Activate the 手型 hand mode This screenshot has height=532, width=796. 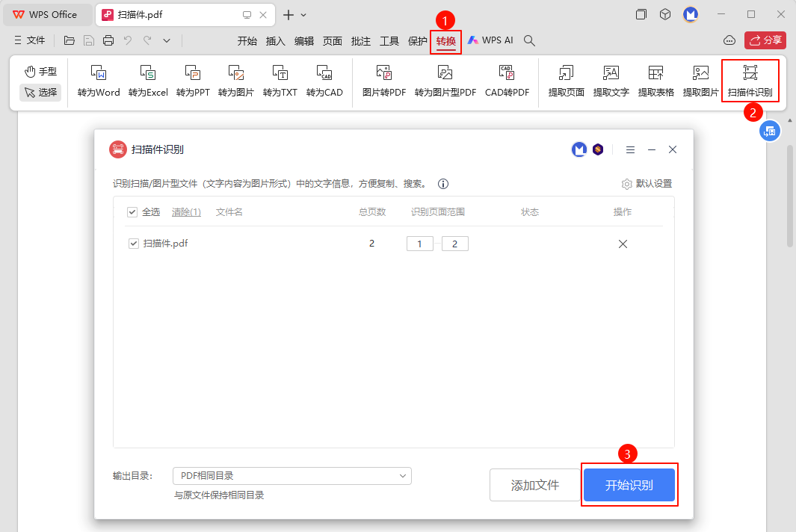(40, 71)
